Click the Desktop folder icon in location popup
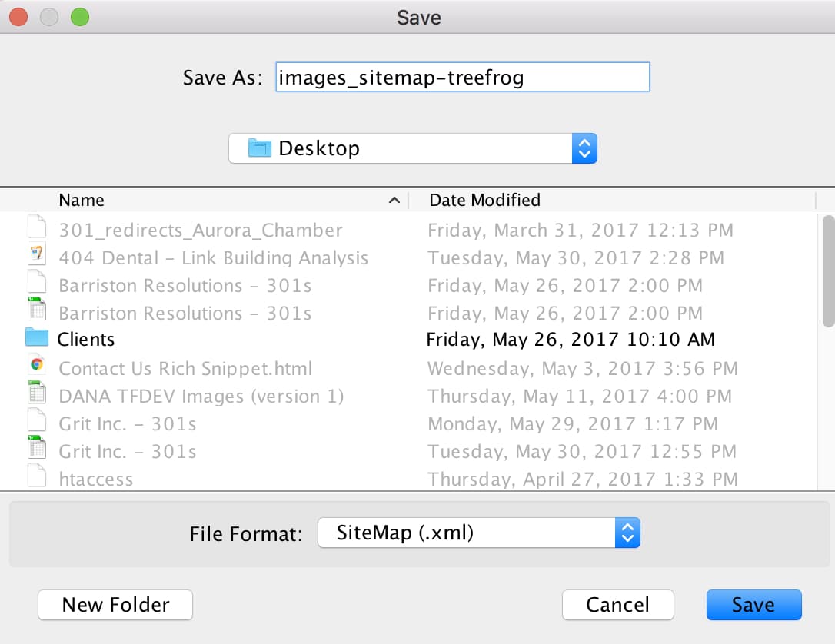 tap(259, 148)
